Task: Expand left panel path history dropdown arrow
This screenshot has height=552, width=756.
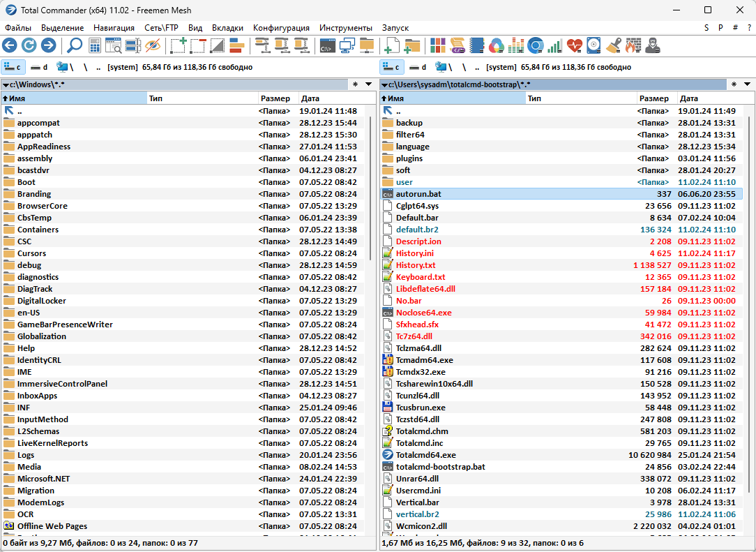Action: (370, 84)
